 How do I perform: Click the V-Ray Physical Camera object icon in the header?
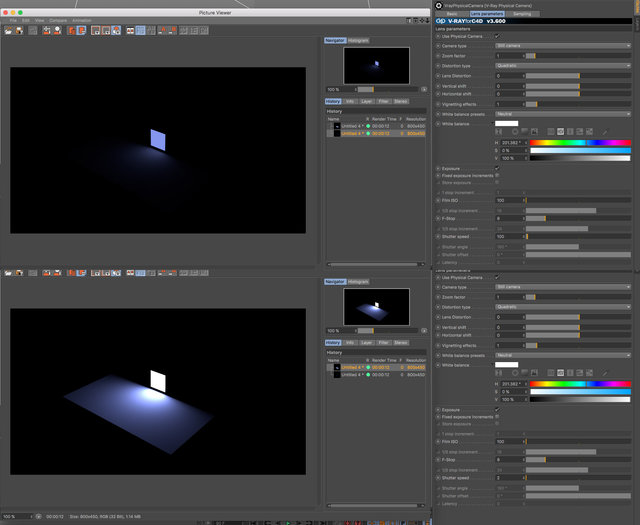[439, 5]
